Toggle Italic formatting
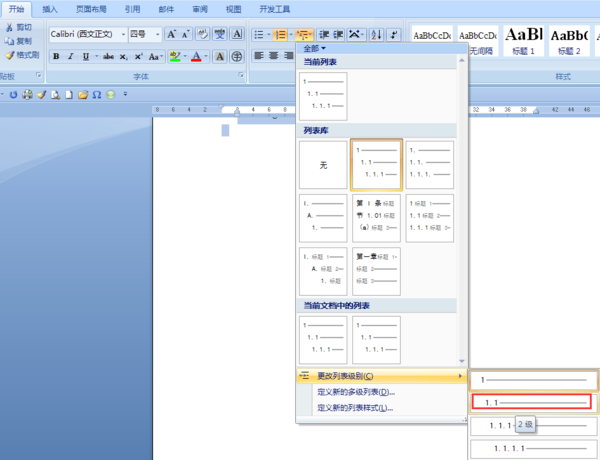This screenshot has height=460, width=600. click(x=71, y=57)
